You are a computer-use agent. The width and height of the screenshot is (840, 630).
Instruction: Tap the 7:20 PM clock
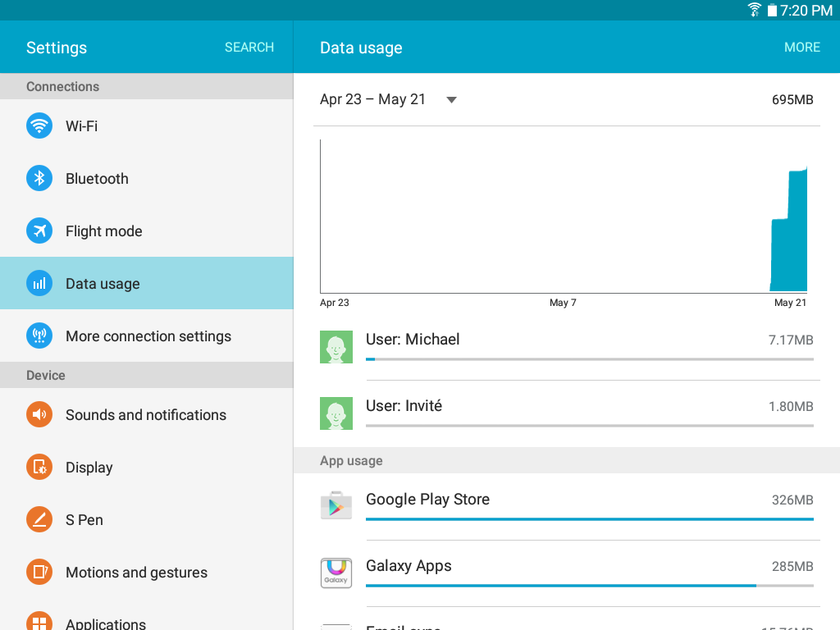pyautogui.click(x=806, y=10)
